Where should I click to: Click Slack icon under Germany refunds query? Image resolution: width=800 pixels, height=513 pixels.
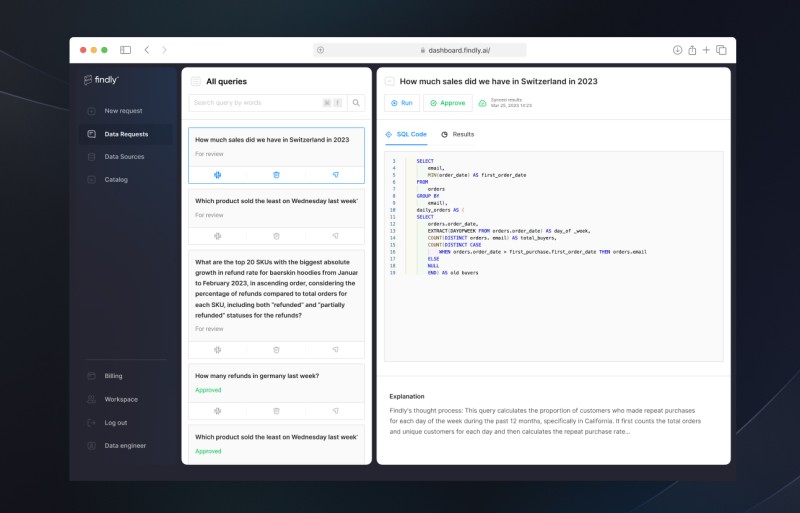coord(217,411)
